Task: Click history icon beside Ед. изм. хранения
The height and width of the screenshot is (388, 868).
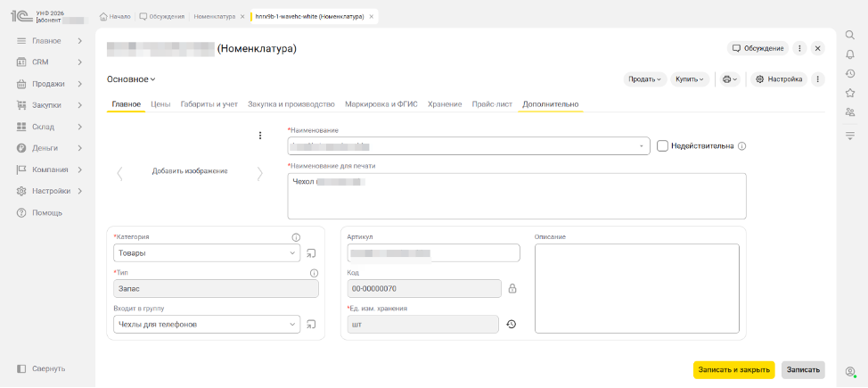Action: [512, 325]
